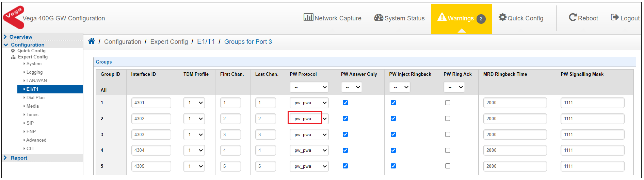This screenshot has height=180, width=644.
Task: Edit MRD Ringback Time for group 3
Action: 515,134
